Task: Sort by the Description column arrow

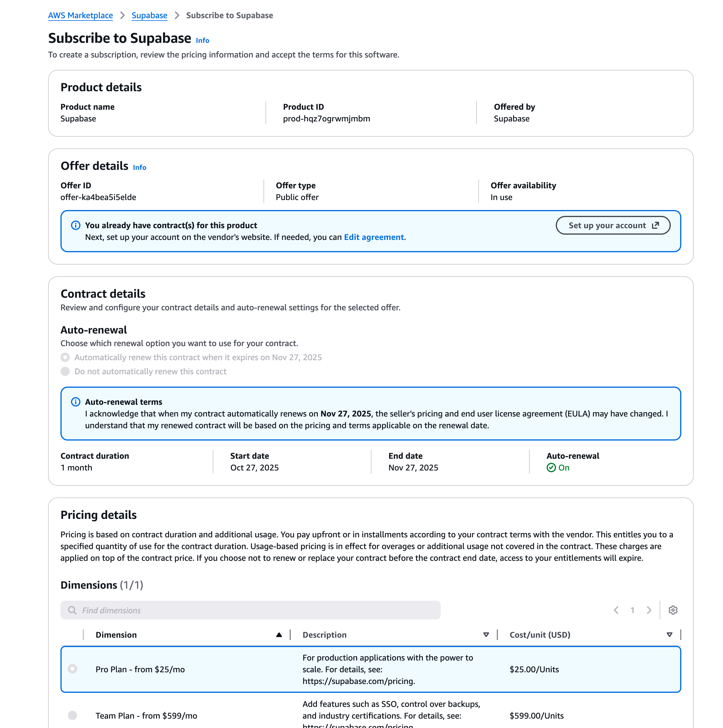Action: click(486, 635)
